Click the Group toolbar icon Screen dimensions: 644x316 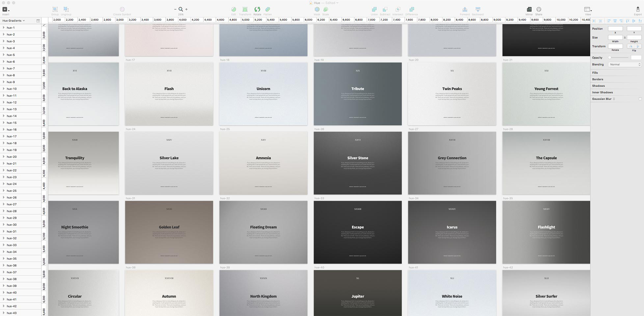click(55, 9)
